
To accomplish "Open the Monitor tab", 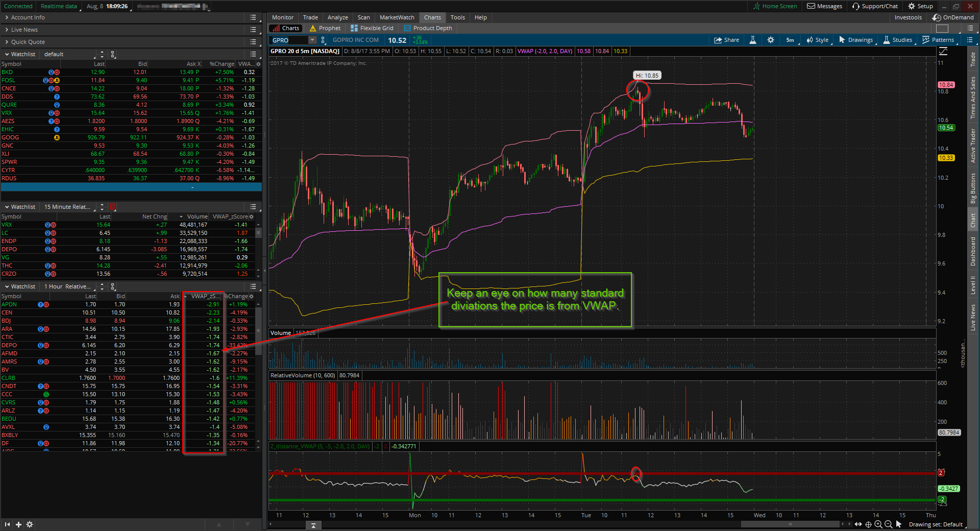I will coord(283,17).
